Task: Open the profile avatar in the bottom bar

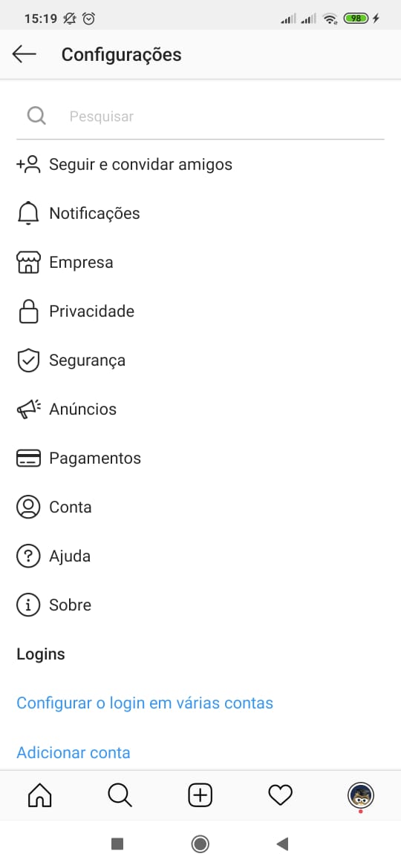Action: [x=361, y=795]
